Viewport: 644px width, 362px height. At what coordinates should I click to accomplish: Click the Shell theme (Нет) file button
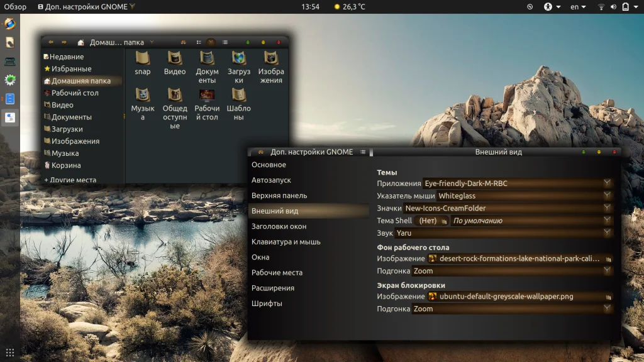click(x=431, y=221)
